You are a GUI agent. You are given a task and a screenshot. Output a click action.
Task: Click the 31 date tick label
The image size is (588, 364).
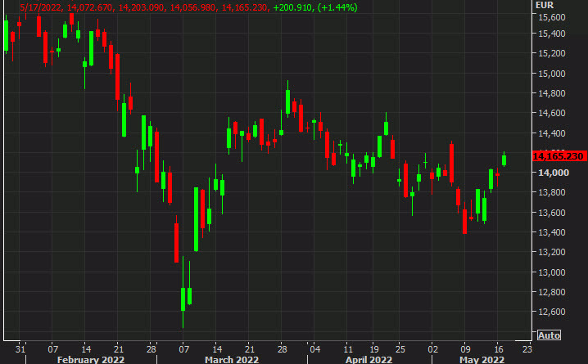[x=20, y=349]
